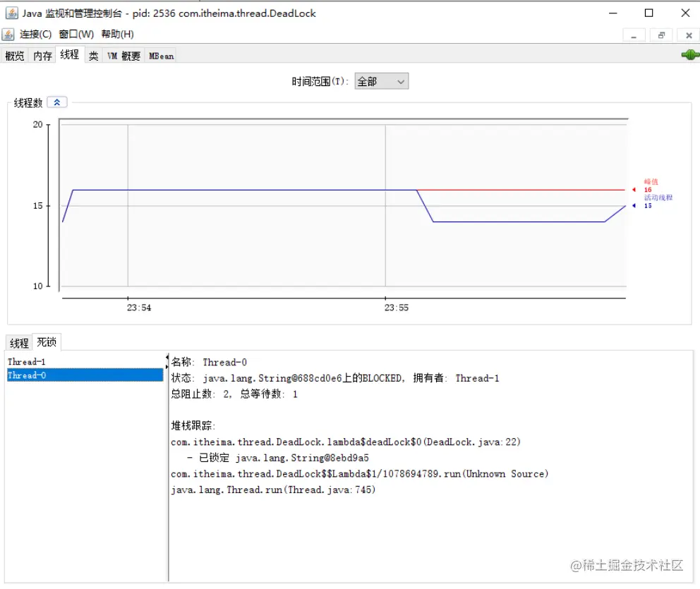The width and height of the screenshot is (700, 589).
Task: Select the 死锁 tab
Action: point(47,342)
